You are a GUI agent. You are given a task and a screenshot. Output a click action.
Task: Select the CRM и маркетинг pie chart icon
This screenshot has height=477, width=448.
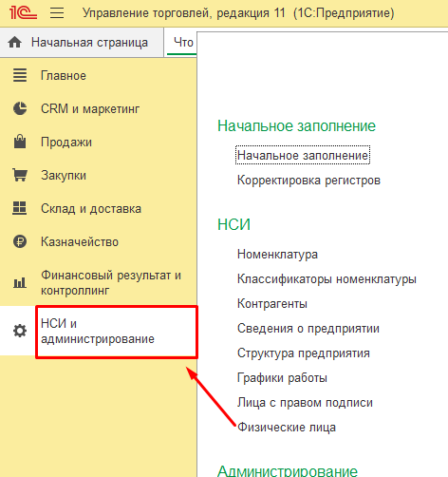tap(20, 108)
